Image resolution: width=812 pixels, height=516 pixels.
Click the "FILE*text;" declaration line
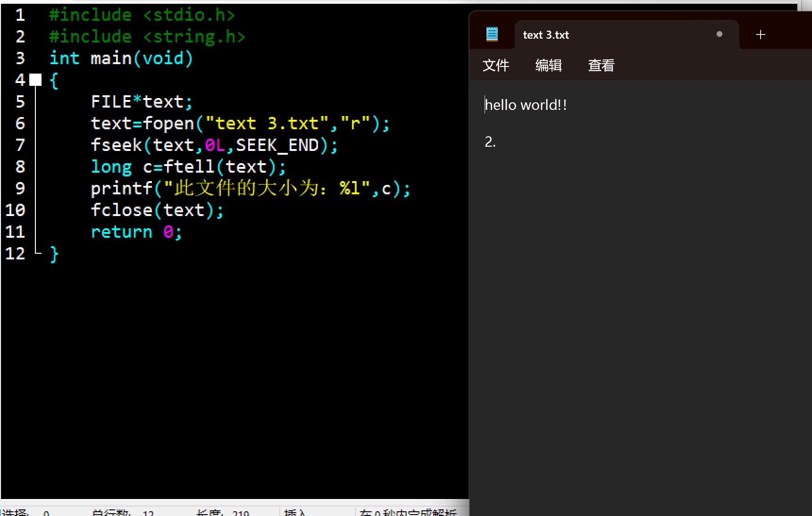point(142,102)
